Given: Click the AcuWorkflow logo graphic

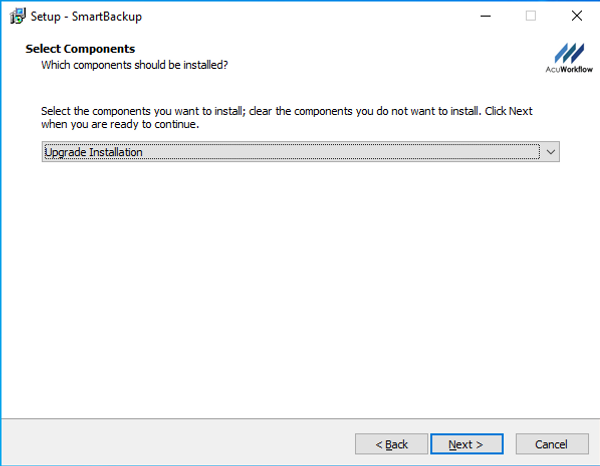Looking at the screenshot, I should pos(572,52).
